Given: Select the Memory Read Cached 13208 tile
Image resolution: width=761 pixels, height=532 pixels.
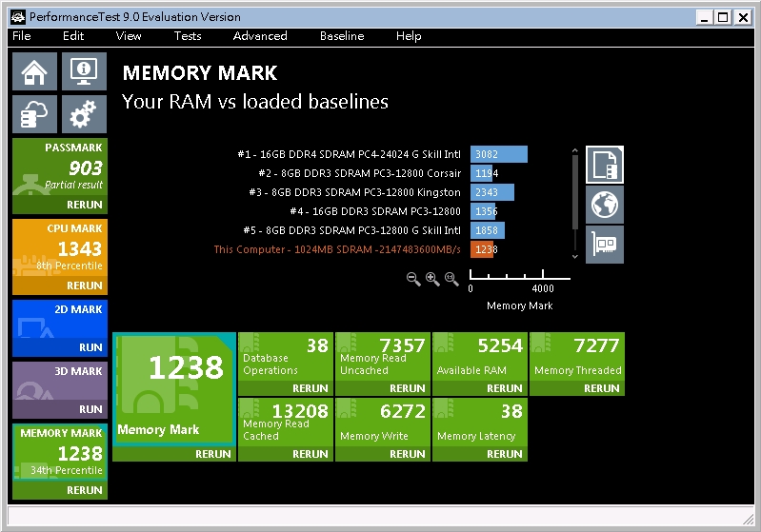Looking at the screenshot, I should (286, 423).
